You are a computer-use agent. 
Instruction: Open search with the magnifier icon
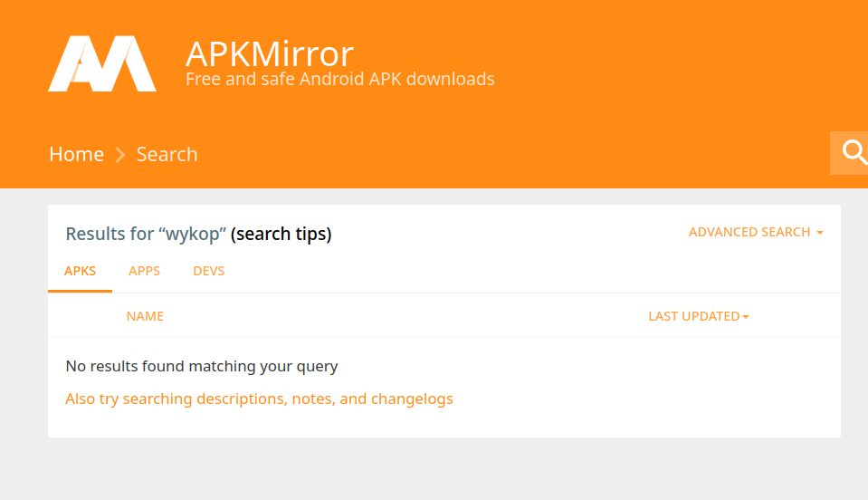point(854,152)
